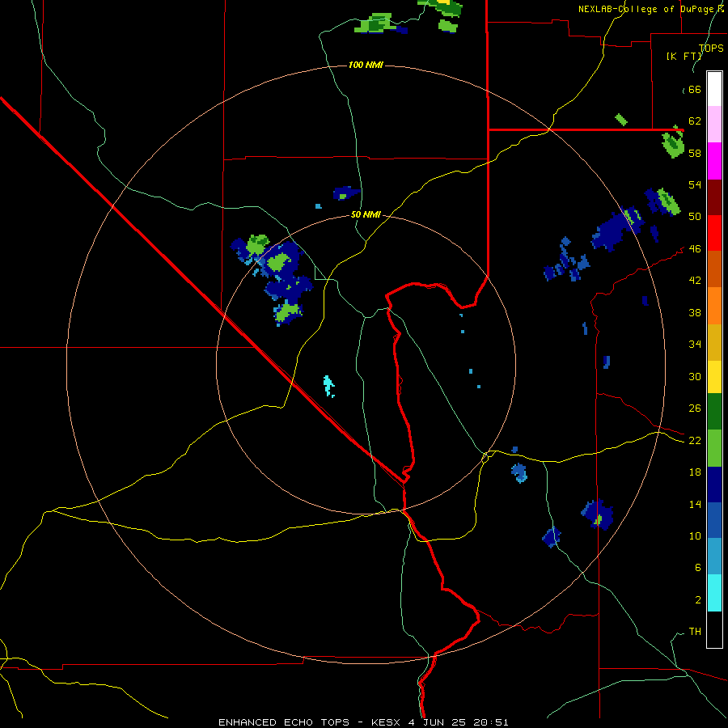Select the dark green legend swatch
This screenshot has width=728, height=728.
pyautogui.click(x=714, y=412)
